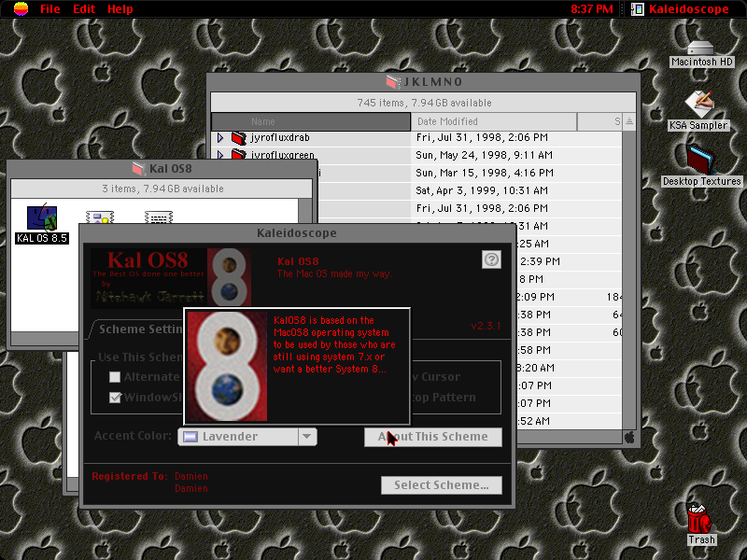Click the JKLMNO window title folder icon
This screenshot has height=560, width=747.
(x=393, y=81)
